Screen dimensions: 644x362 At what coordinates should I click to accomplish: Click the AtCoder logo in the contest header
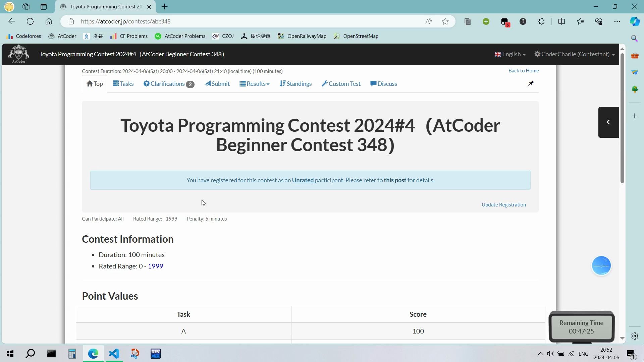(x=18, y=54)
